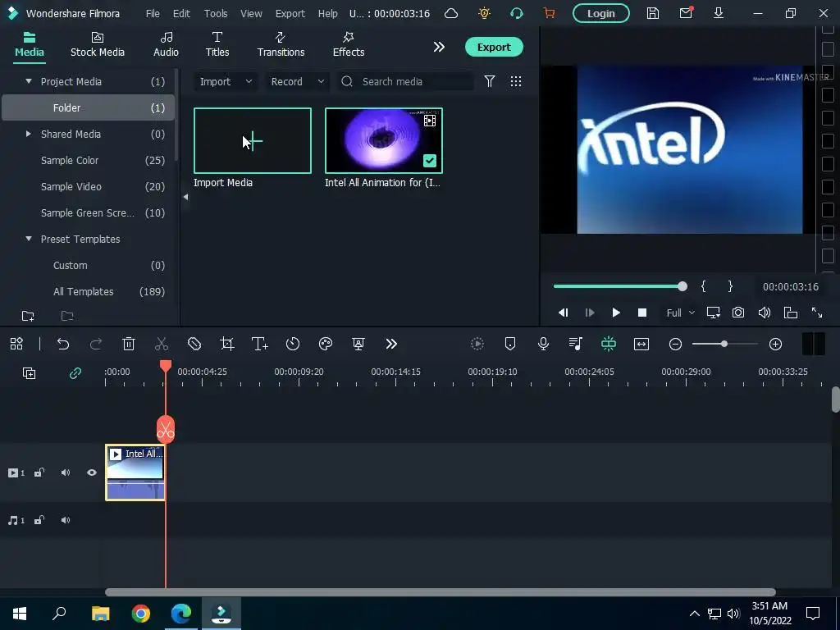The height and width of the screenshot is (630, 840).
Task: Open the Speed tool in timeline toolbar
Action: pos(293,344)
